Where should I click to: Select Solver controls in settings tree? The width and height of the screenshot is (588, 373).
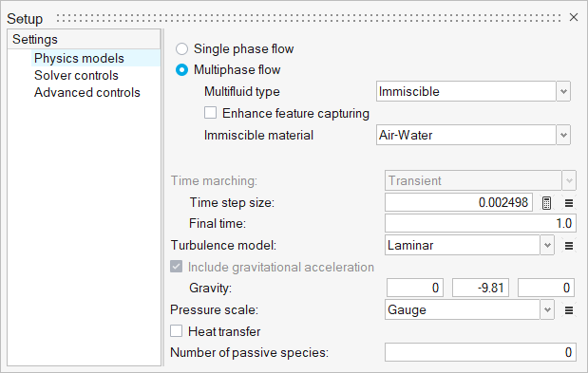[x=76, y=75]
